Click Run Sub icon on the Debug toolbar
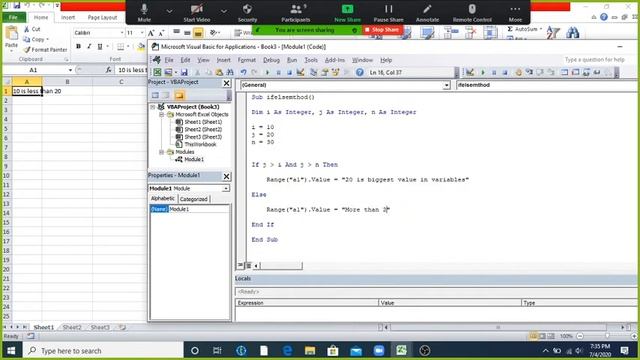Image resolution: width=640 pixels, height=360 pixels. (483, 72)
